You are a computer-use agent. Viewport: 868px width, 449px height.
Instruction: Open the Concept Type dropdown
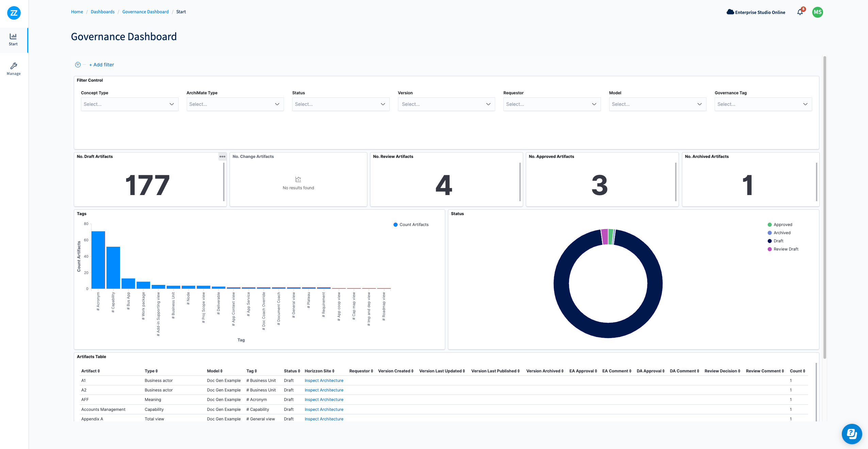click(x=129, y=104)
